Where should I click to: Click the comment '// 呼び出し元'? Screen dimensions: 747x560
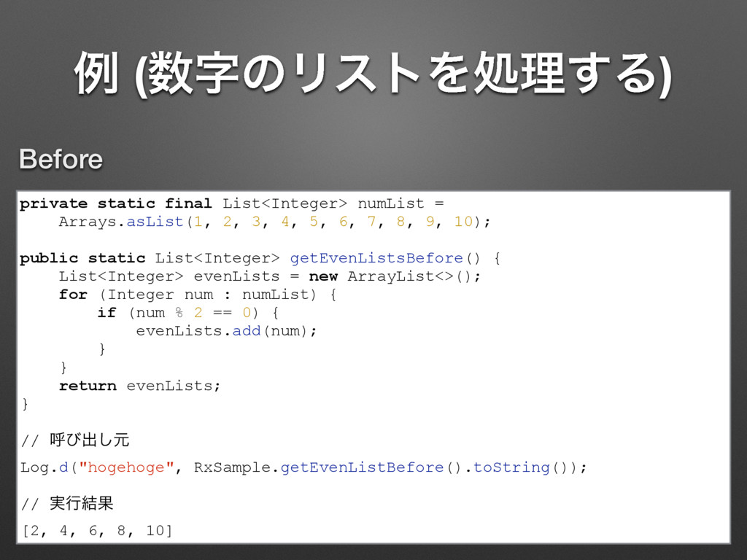75,440
